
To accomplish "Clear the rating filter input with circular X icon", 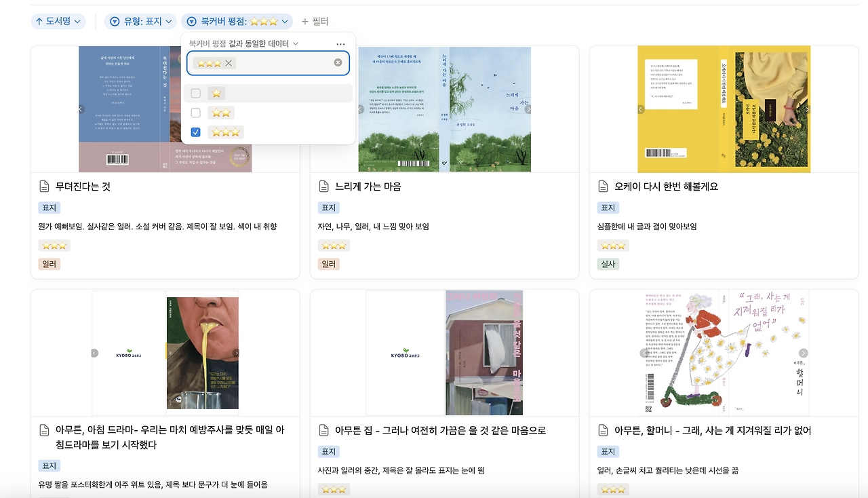I will click(336, 62).
